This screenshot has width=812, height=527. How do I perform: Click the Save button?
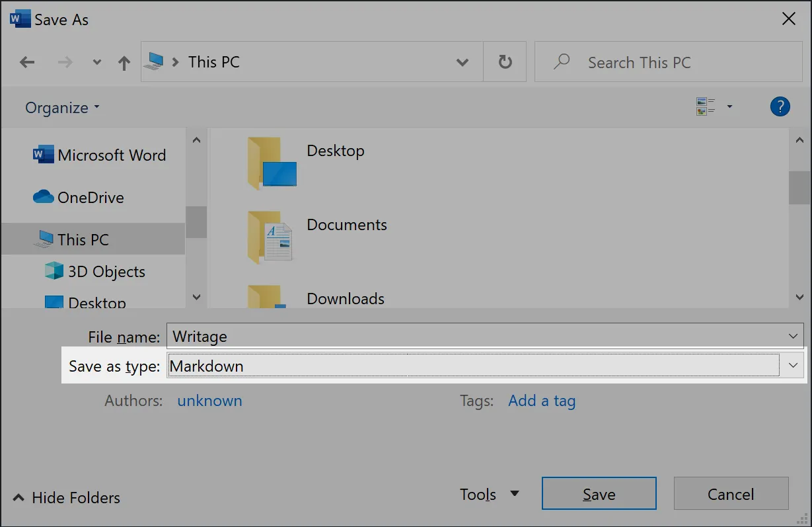[598, 493]
